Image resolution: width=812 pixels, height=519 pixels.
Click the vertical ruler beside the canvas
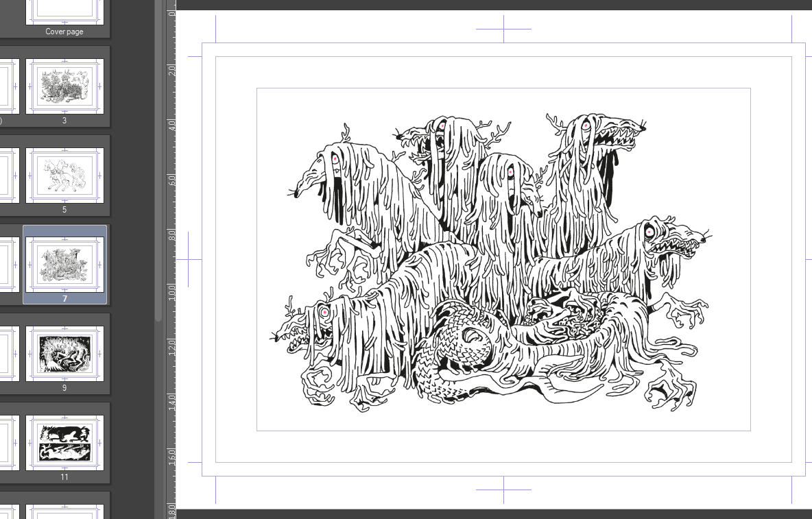coord(171,259)
